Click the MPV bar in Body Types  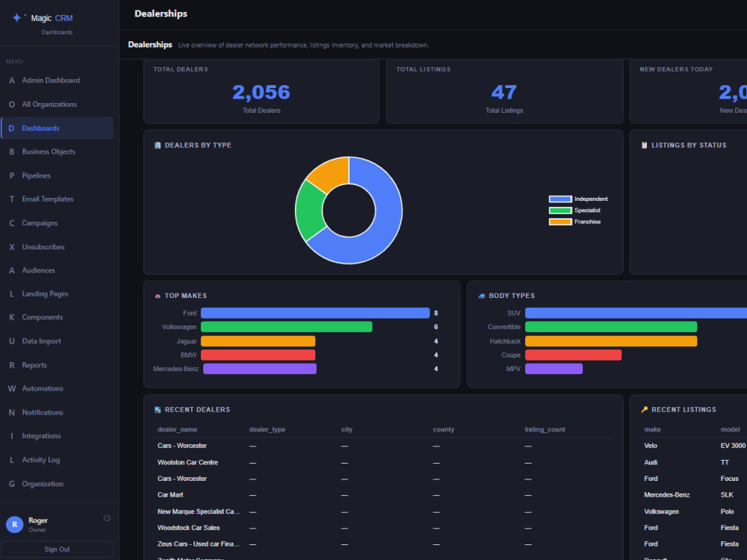click(554, 369)
